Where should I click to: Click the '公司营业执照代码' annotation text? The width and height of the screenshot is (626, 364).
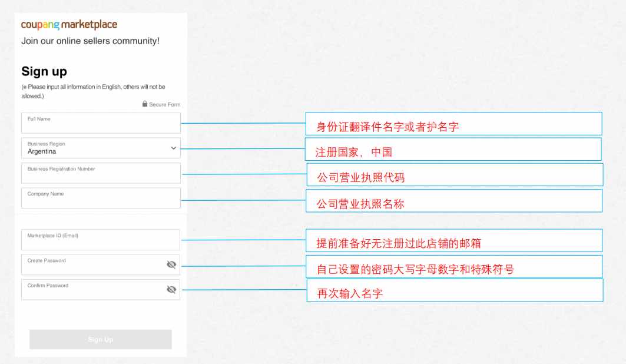tap(360, 178)
